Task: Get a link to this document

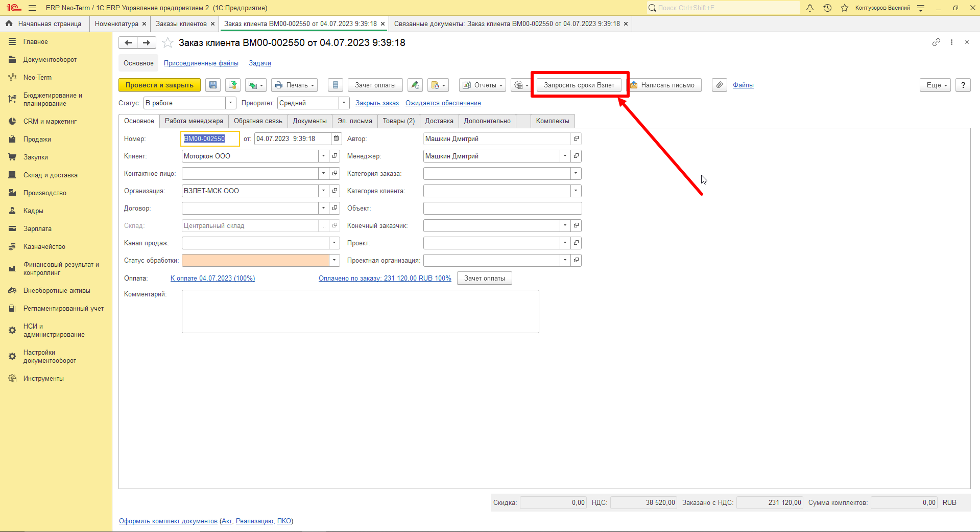Action: (x=936, y=42)
